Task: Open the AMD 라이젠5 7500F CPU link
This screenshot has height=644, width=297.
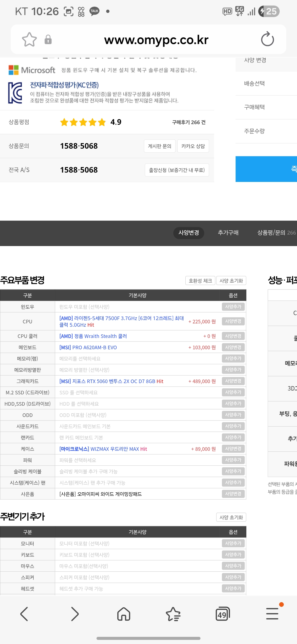Action: (x=122, y=321)
